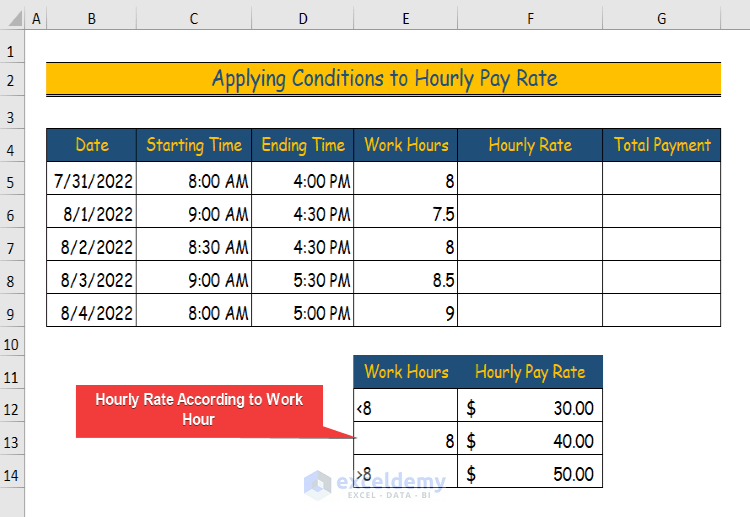Select ending time 4:00 PM cell
Screen dimensions: 750x517
tap(302, 178)
